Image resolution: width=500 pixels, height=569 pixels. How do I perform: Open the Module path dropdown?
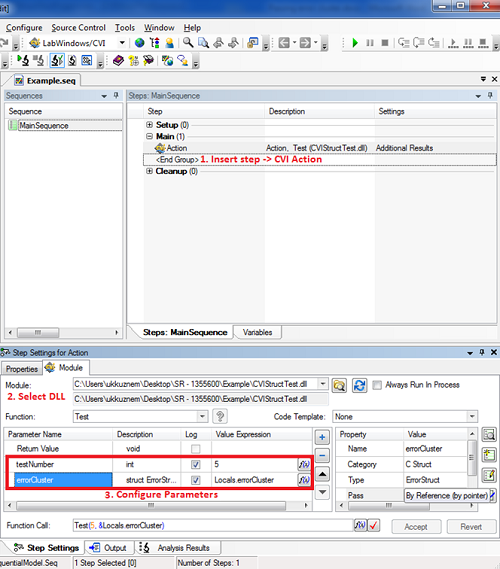[x=323, y=384]
